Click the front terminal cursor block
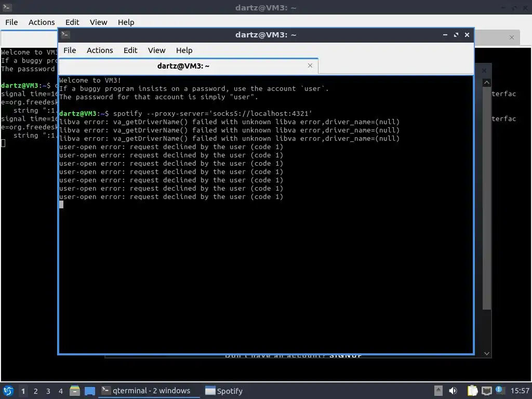Image resolution: width=532 pixels, height=399 pixels. tap(61, 204)
